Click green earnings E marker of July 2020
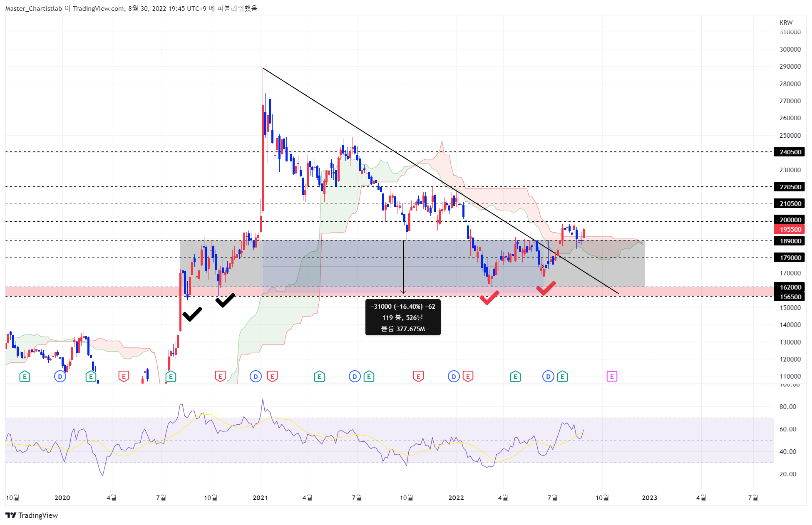 tap(171, 377)
